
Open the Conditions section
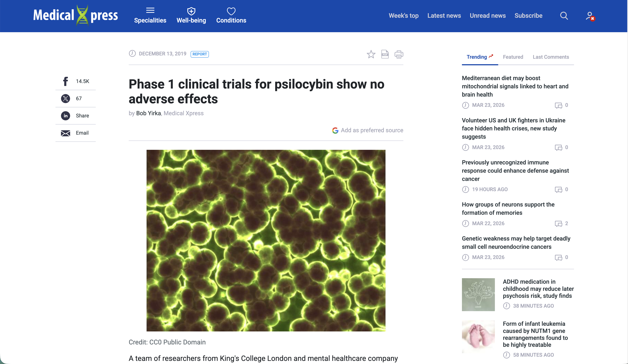click(x=231, y=15)
